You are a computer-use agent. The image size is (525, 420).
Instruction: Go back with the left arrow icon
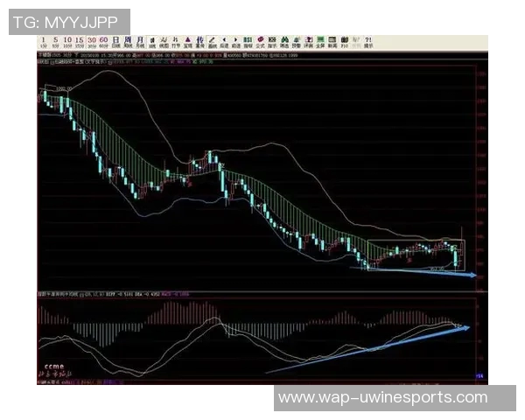[224, 42]
